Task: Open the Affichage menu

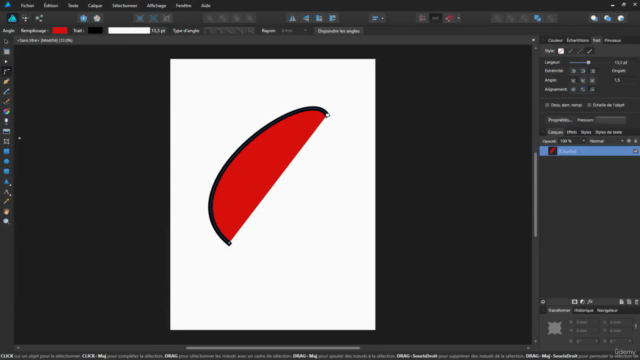Action: pyautogui.click(x=156, y=6)
